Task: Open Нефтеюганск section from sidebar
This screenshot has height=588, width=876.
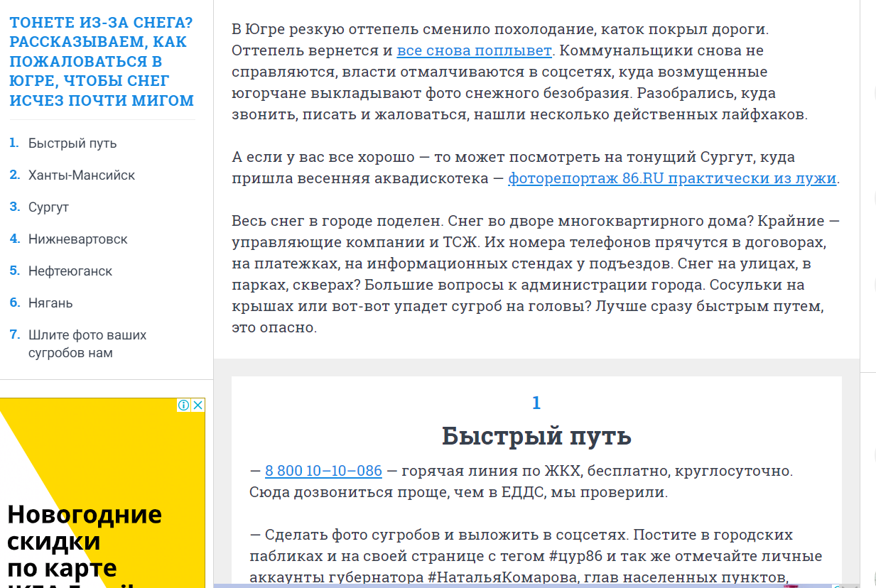Action: [70, 271]
